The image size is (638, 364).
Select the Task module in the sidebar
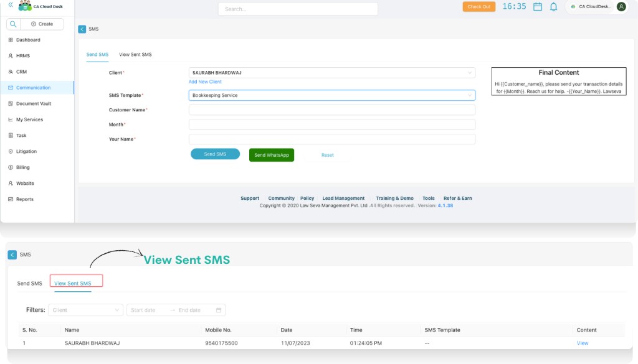point(20,135)
